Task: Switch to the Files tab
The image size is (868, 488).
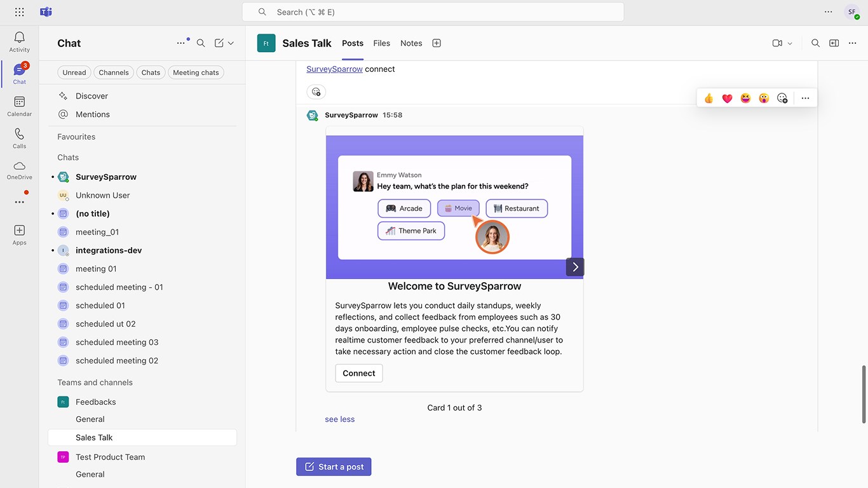Action: pyautogui.click(x=382, y=43)
